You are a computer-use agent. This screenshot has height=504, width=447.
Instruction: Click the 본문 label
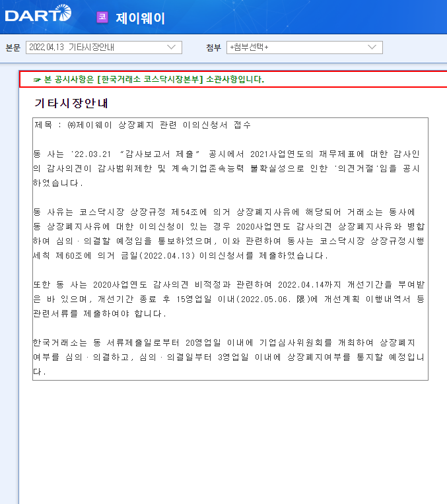click(13, 47)
